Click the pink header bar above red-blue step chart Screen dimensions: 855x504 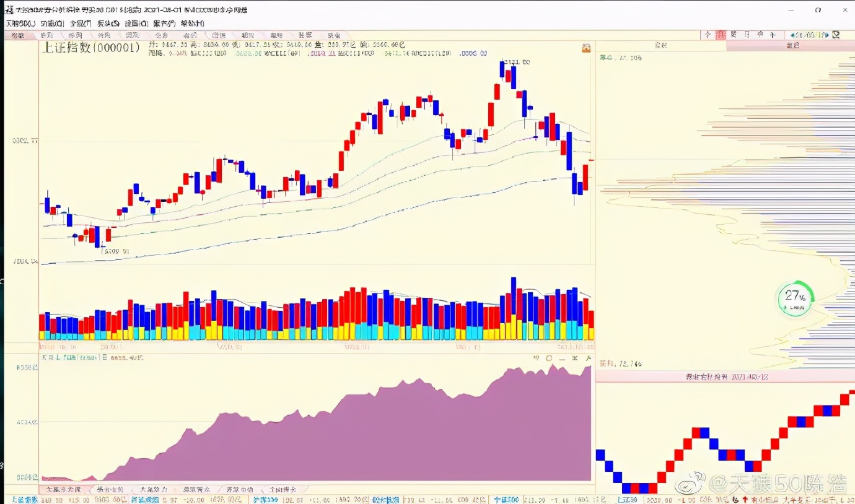click(x=726, y=376)
